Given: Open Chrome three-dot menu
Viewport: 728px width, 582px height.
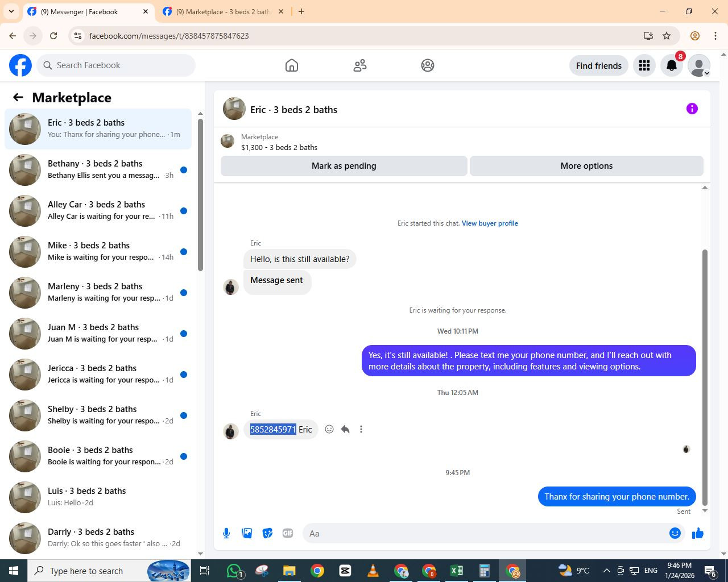Looking at the screenshot, I should [x=715, y=36].
